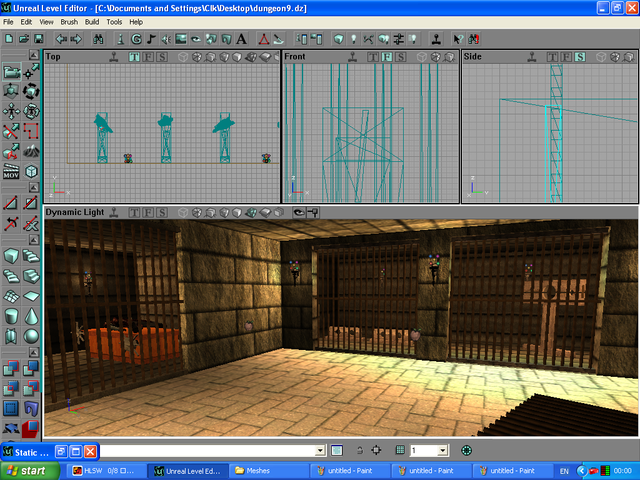Click the Undo arrow in the toolbar

pos(61,39)
